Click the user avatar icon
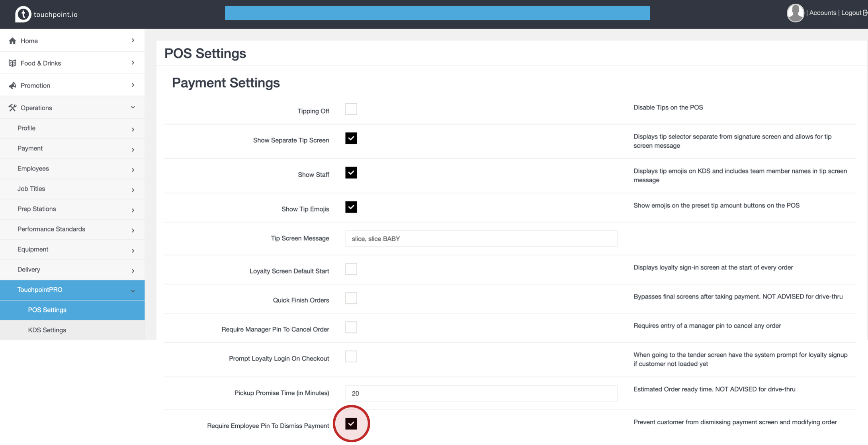This screenshot has width=868, height=445. pos(795,13)
